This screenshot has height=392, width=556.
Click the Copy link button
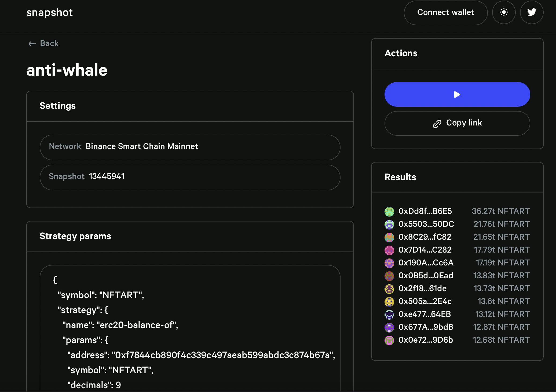click(457, 123)
